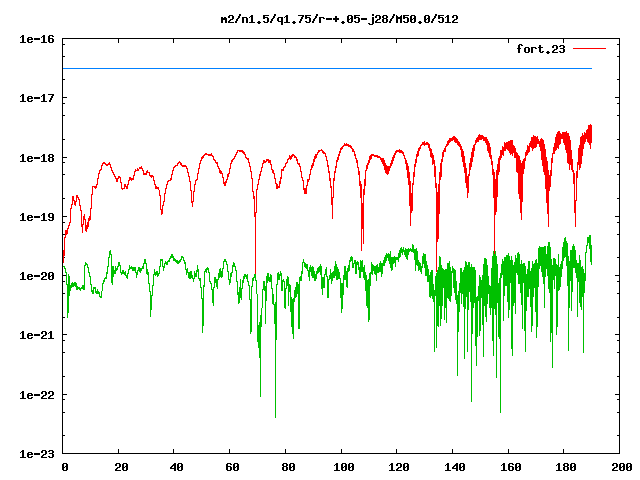The height and width of the screenshot is (480, 640).
Task: Click the y-axis label 1e-19
Action: (x=37, y=217)
